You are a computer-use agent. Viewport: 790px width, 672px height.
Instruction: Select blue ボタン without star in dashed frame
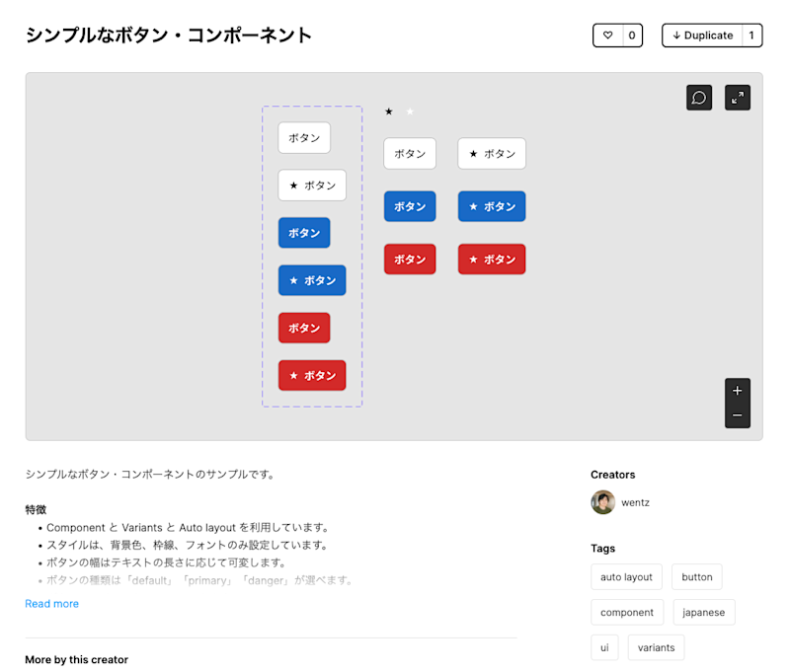tap(304, 233)
